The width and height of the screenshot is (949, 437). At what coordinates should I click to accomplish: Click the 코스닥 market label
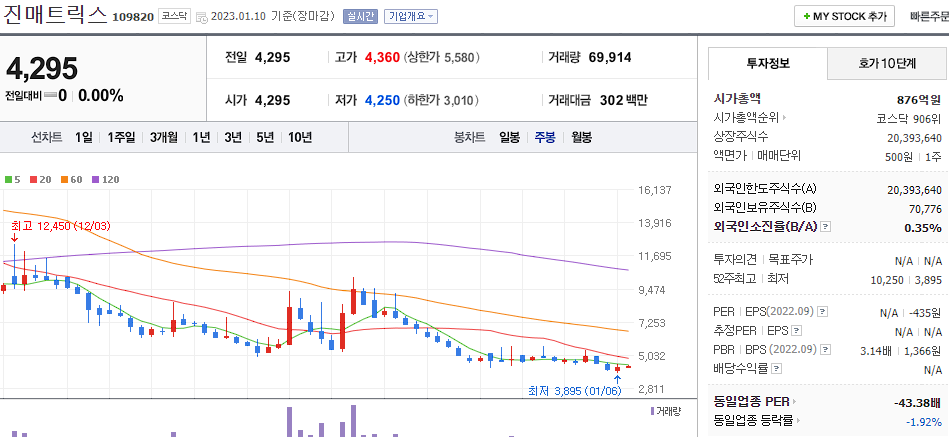point(174,16)
